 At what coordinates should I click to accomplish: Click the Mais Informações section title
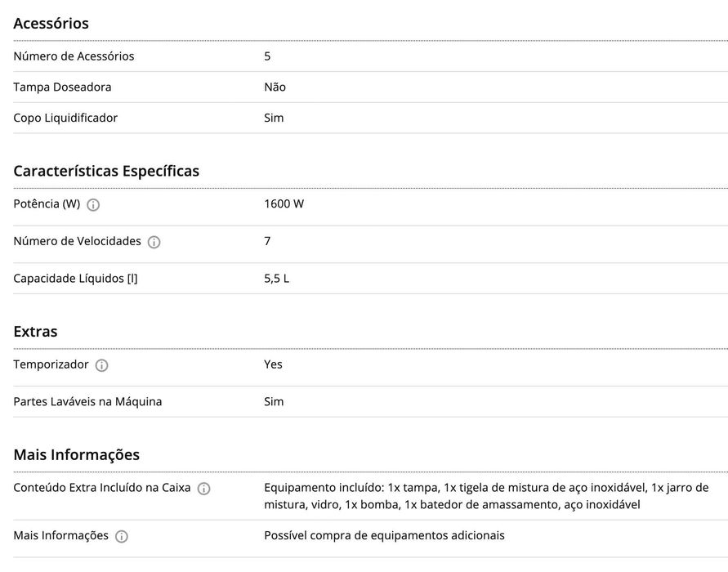coord(77,455)
